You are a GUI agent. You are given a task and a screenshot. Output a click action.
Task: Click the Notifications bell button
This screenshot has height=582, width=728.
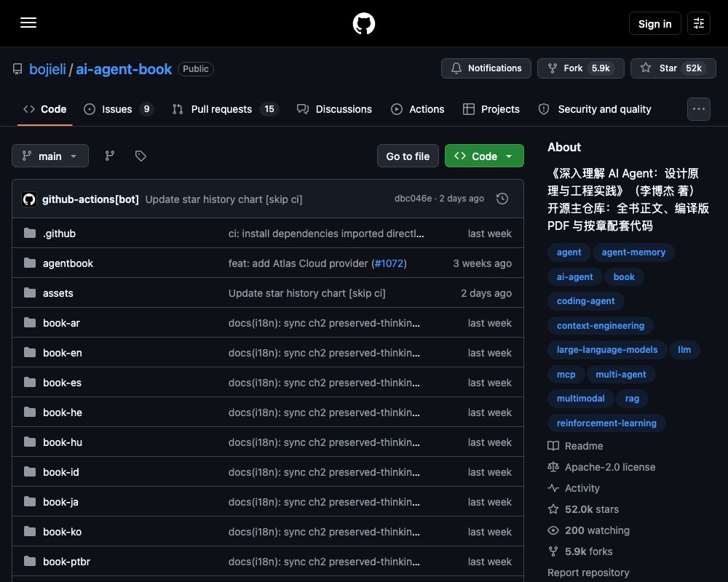(486, 68)
